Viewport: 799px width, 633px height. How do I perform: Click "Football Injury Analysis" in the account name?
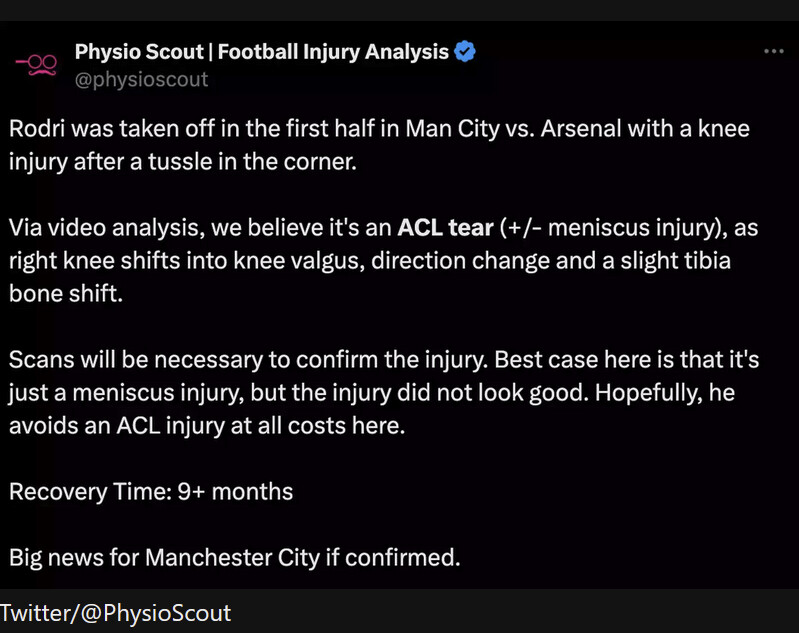pyautogui.click(x=333, y=52)
